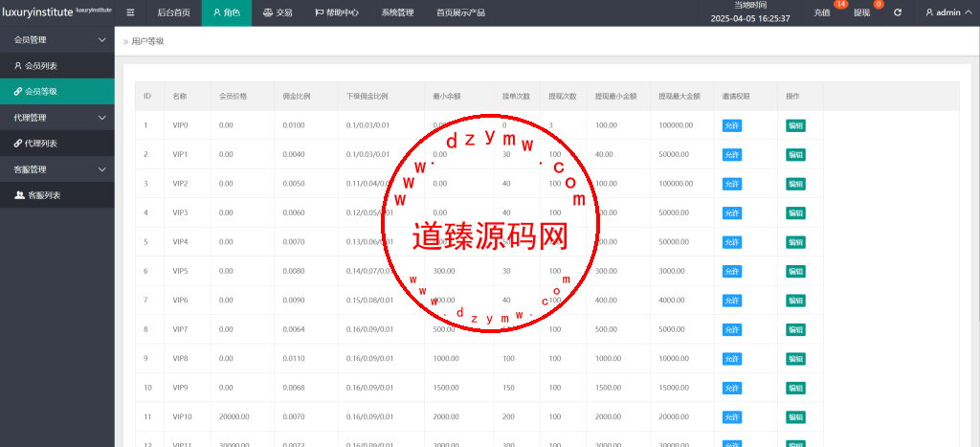Click the 当地时间 clock display
Image resolution: width=980 pixels, height=447 pixels.
point(750,12)
